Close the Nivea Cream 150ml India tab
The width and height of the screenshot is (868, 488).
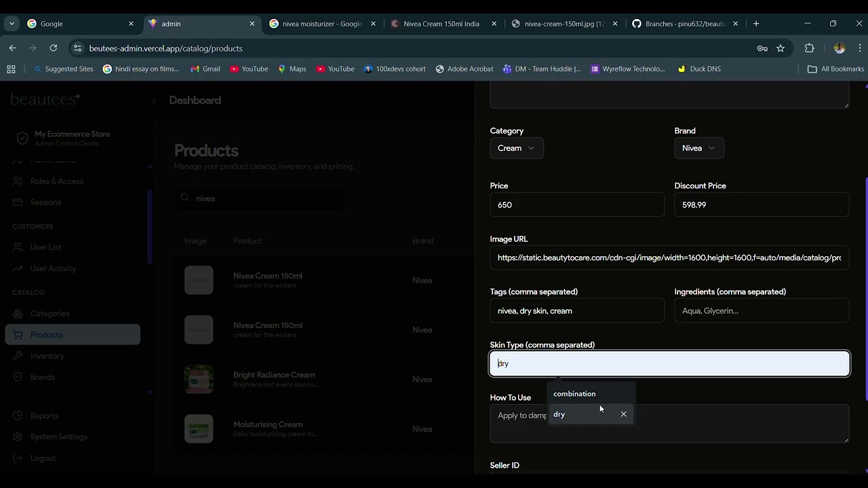[494, 24]
